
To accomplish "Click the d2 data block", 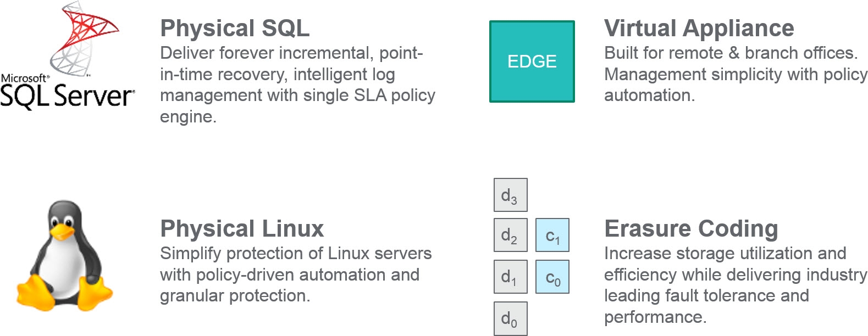I will click(x=511, y=236).
